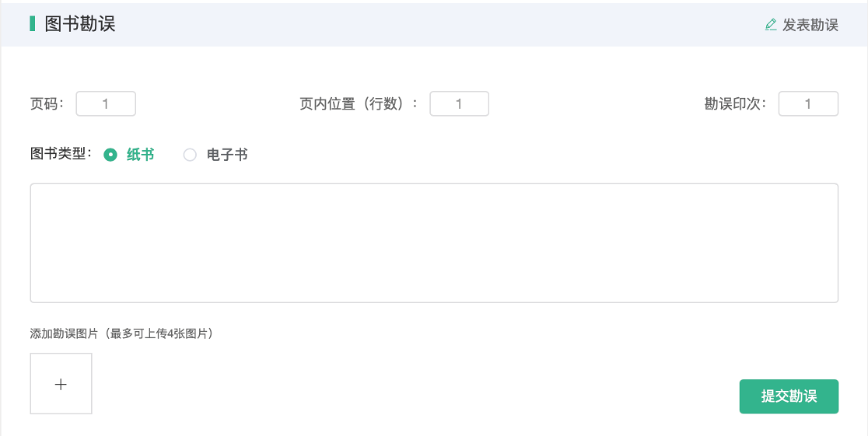The width and height of the screenshot is (868, 436).
Task: Choose the 纸书 option text
Action: click(140, 155)
